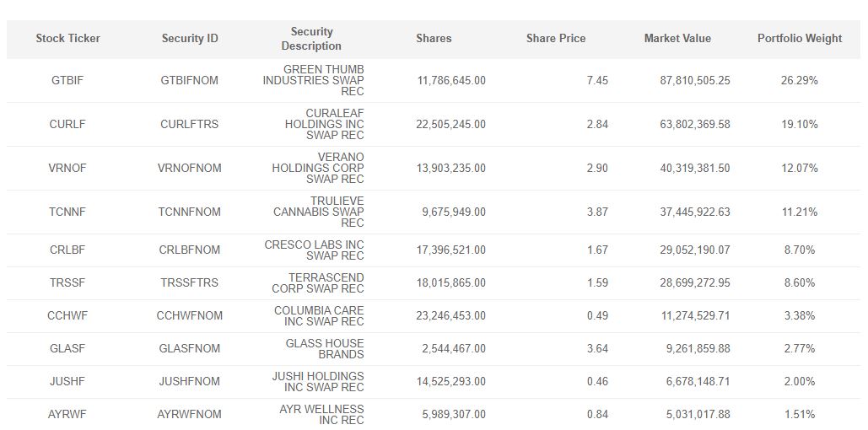The height and width of the screenshot is (430, 868).
Task: Click the AYRWFNOM security ID
Action: tap(190, 414)
